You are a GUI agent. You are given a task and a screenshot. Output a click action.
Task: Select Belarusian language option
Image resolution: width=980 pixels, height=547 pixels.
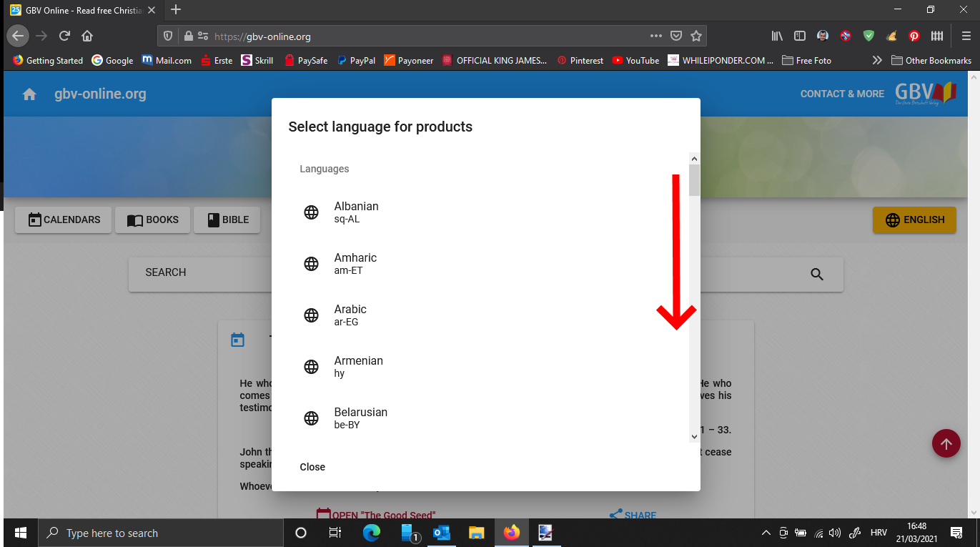(360, 418)
